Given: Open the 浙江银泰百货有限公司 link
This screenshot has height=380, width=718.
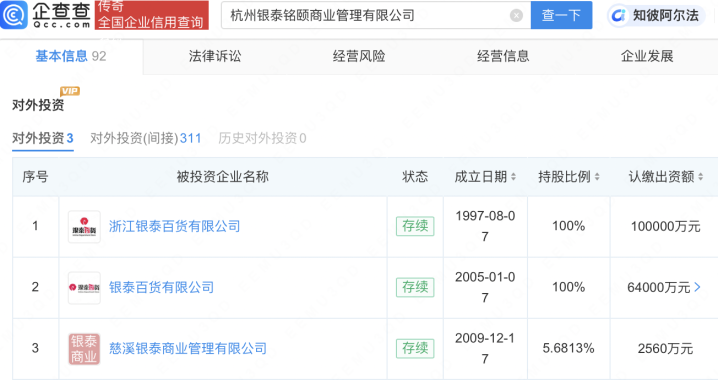Looking at the screenshot, I should [x=174, y=226].
